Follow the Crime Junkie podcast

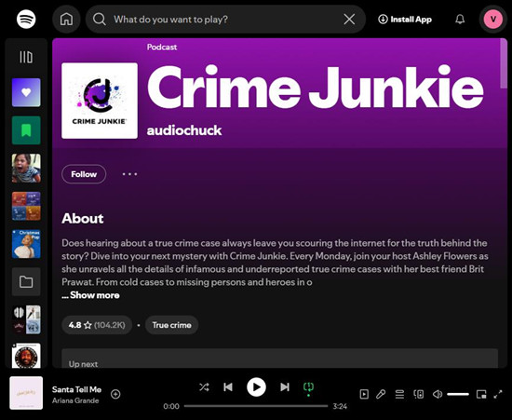[84, 174]
